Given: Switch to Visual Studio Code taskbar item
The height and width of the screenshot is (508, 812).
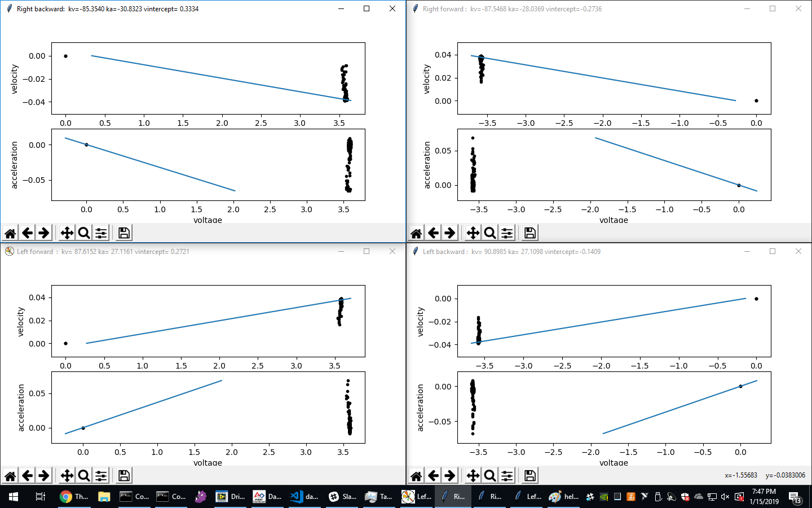Looking at the screenshot, I should tap(304, 497).
